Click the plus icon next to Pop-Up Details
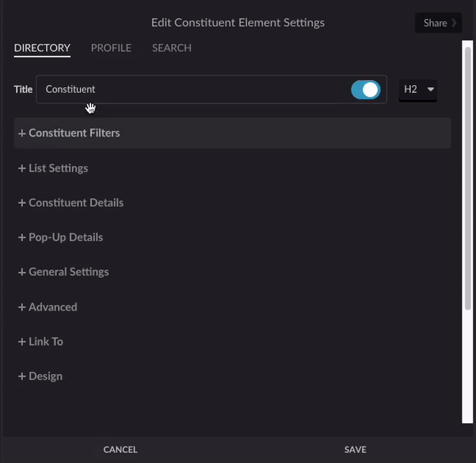 (x=22, y=237)
